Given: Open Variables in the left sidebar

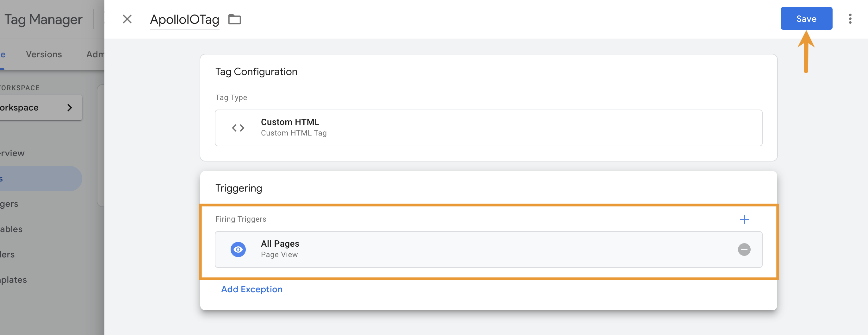Looking at the screenshot, I should [11, 229].
